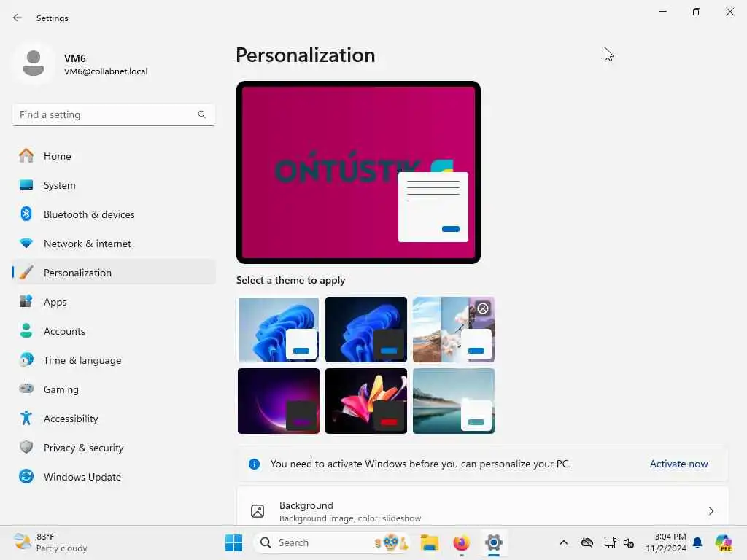The width and height of the screenshot is (747, 560).
Task: Click the cloud sync tray icon
Action: pyautogui.click(x=587, y=542)
